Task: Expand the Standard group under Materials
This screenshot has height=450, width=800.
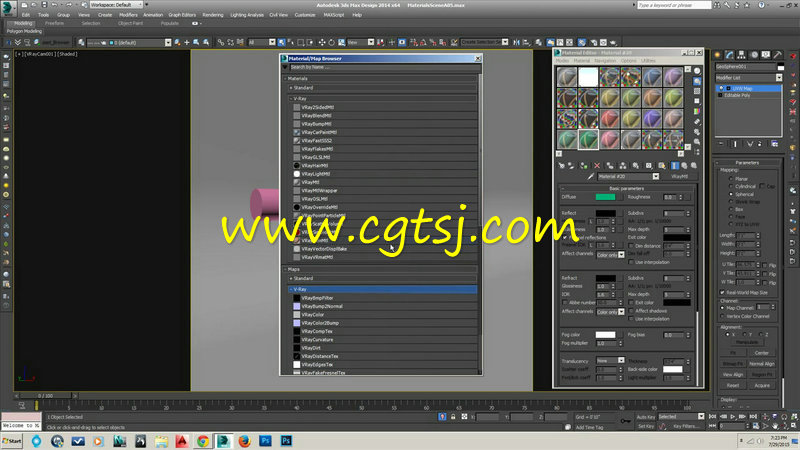Action: [291, 88]
